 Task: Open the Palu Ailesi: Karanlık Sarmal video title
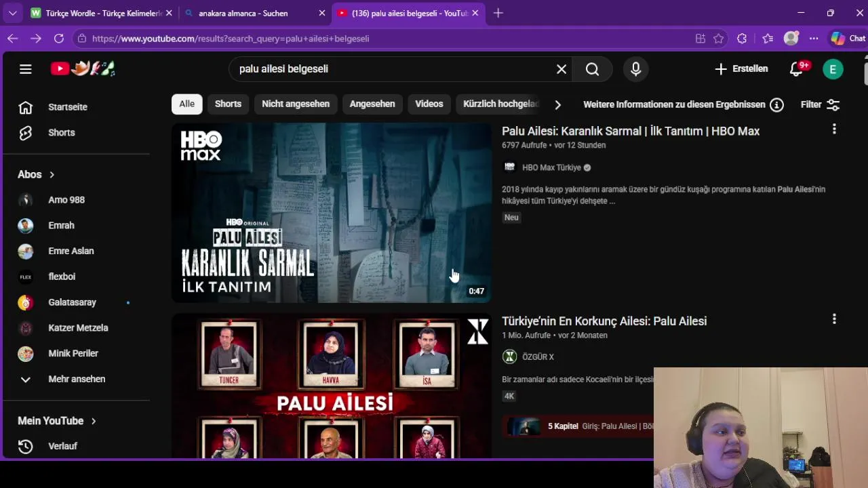[631, 131]
